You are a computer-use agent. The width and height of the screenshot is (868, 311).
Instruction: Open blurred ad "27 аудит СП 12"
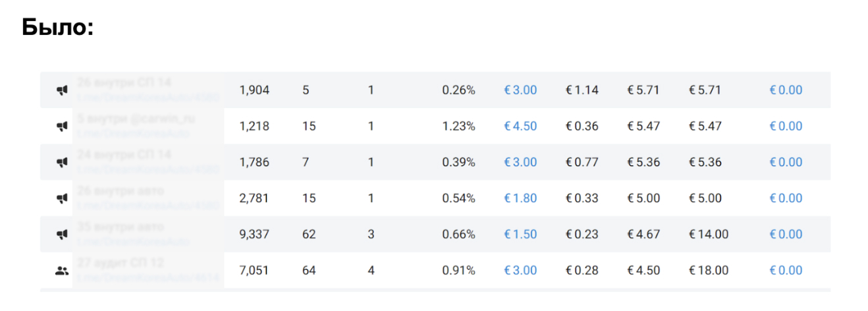121,263
